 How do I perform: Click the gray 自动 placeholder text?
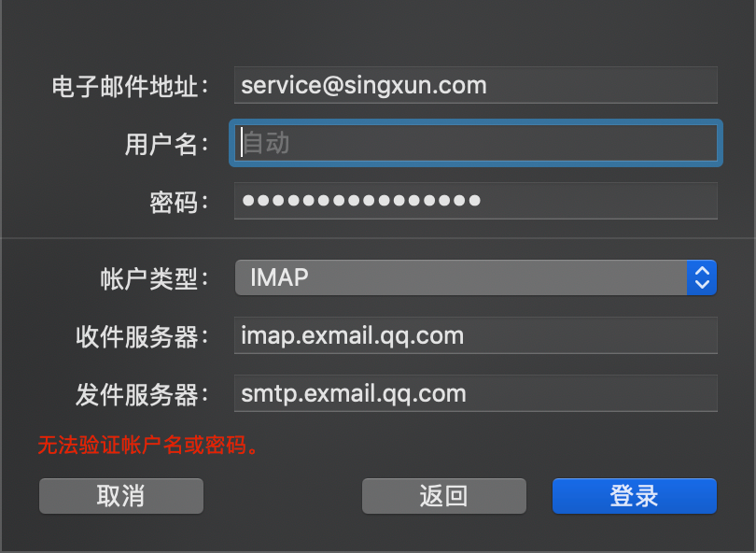pos(266,143)
